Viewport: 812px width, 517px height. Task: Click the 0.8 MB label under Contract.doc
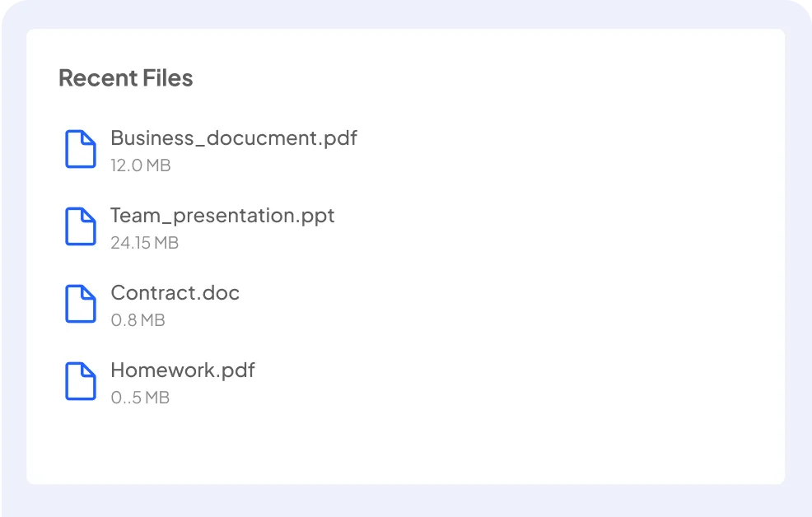click(137, 319)
